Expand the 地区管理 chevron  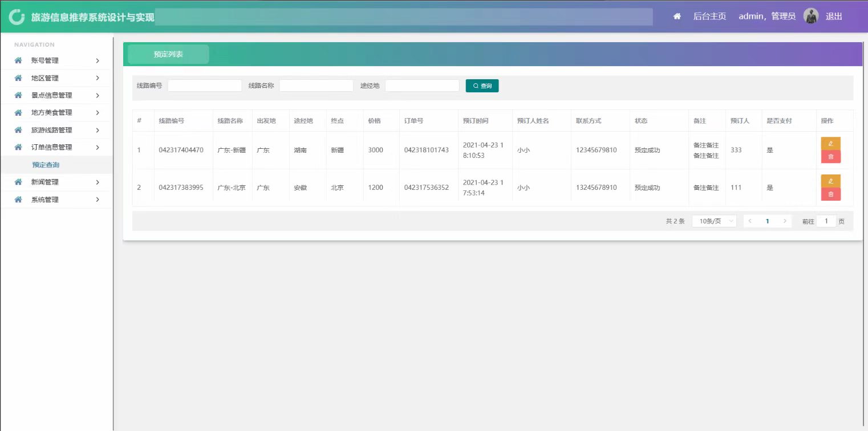[98, 78]
